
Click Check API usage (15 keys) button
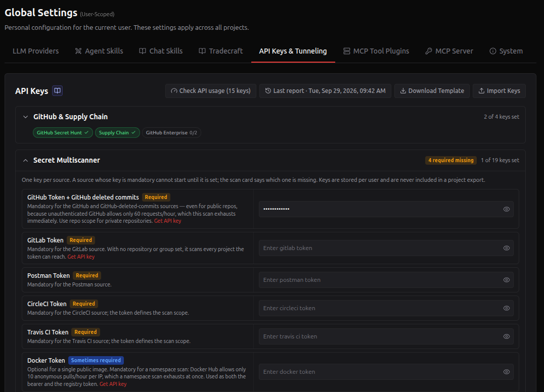(211, 91)
